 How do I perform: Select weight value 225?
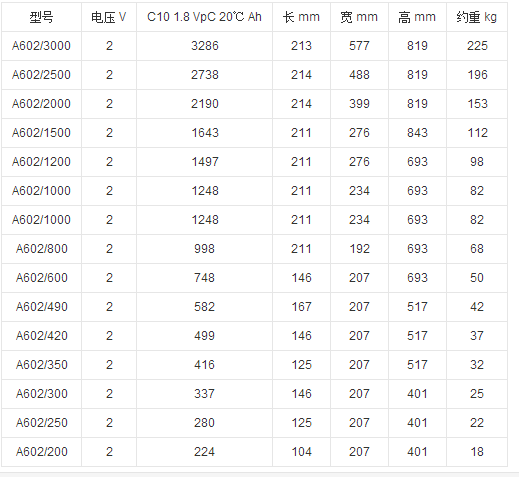pos(477,46)
